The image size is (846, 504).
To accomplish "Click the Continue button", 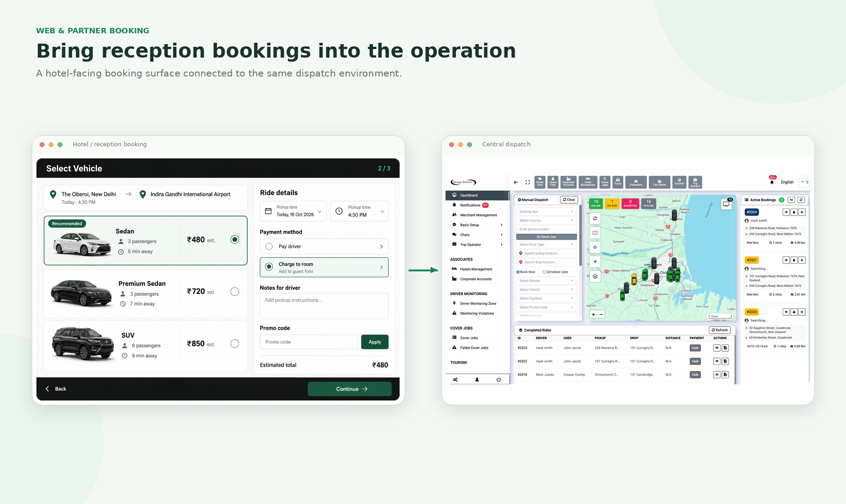I will (350, 389).
